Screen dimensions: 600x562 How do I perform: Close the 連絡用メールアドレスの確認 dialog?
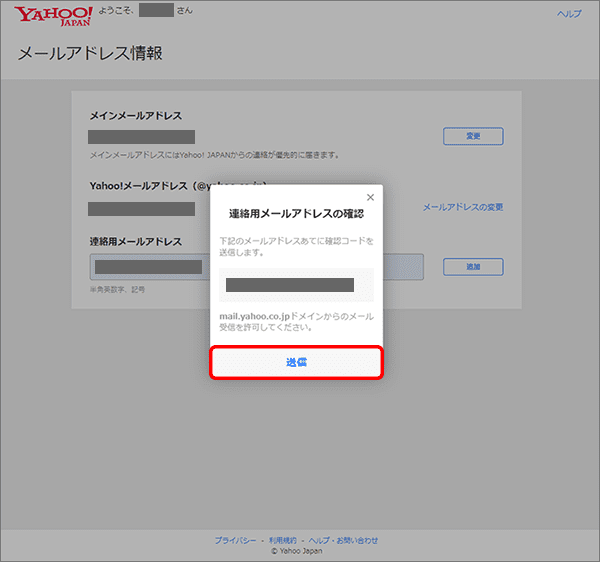(x=370, y=197)
